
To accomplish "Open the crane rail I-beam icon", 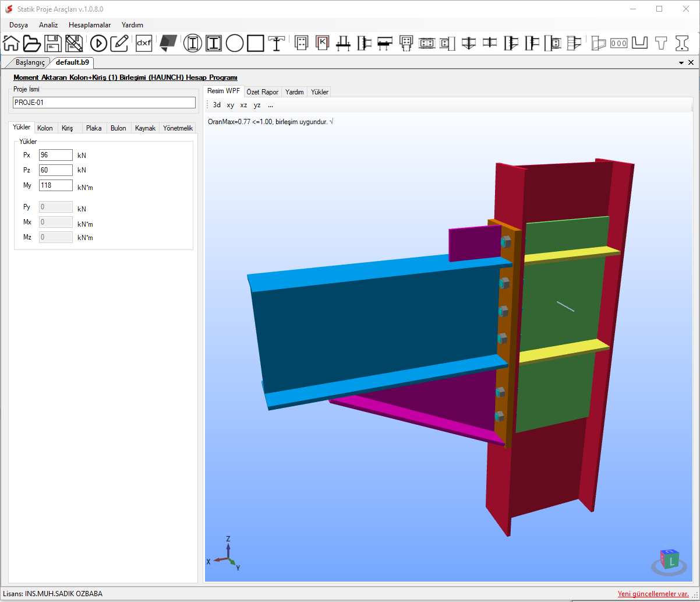I will point(276,43).
